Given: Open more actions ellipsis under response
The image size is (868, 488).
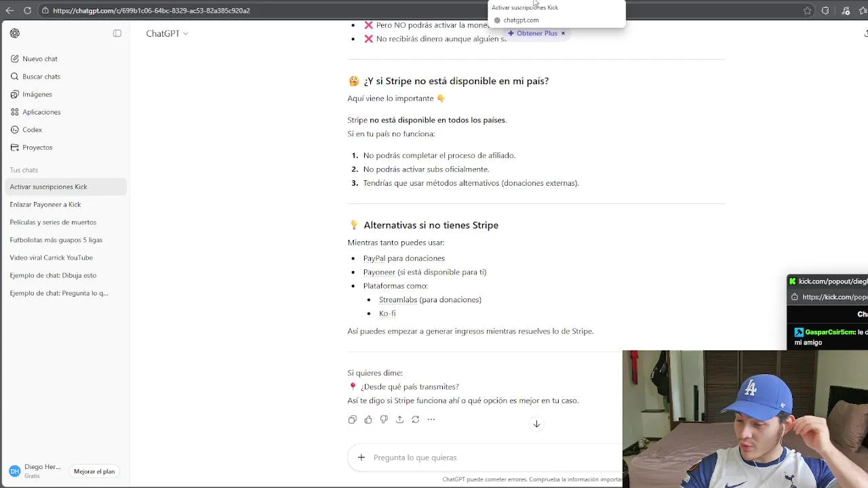Looking at the screenshot, I should 431,420.
